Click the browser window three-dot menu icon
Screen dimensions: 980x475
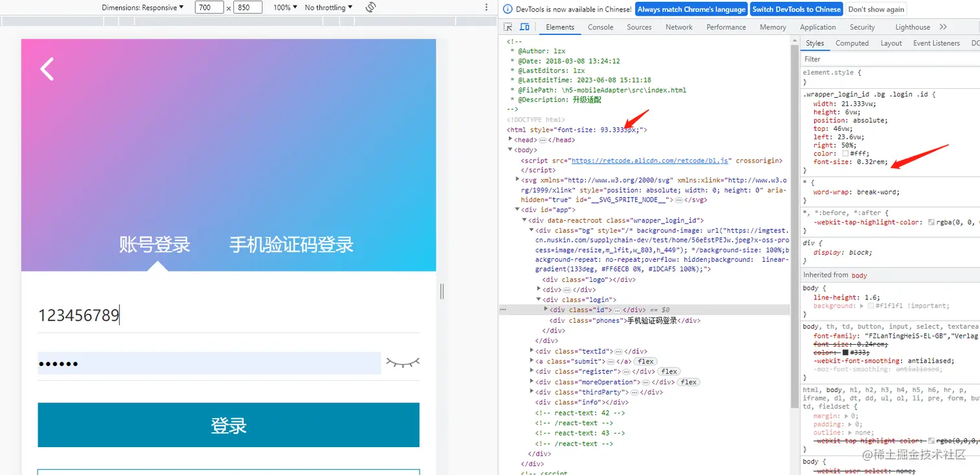(486, 7)
